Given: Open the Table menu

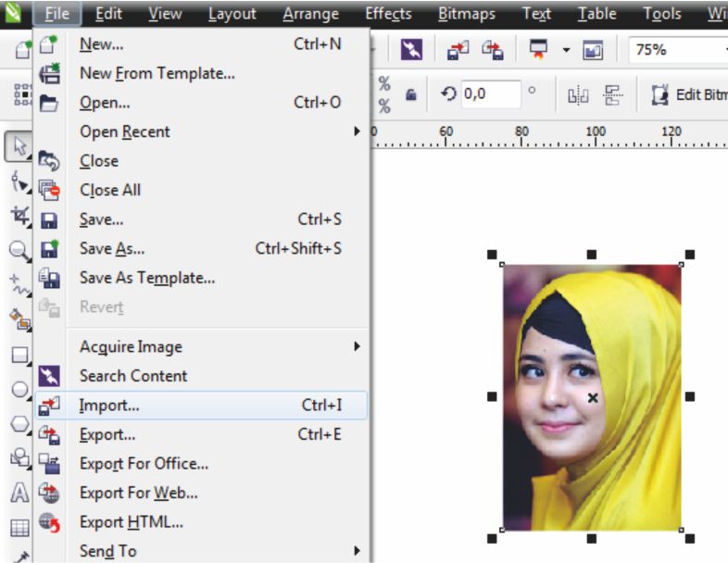Looking at the screenshot, I should point(596,14).
